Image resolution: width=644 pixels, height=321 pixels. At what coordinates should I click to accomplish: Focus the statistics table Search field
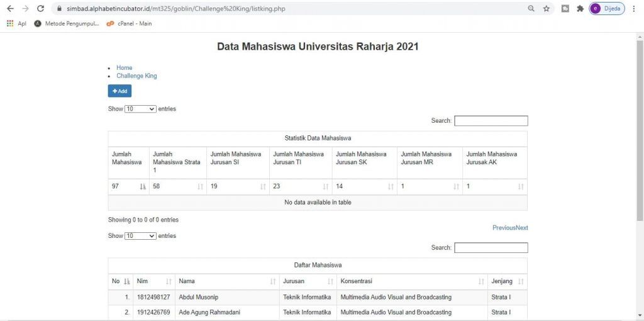(x=491, y=121)
